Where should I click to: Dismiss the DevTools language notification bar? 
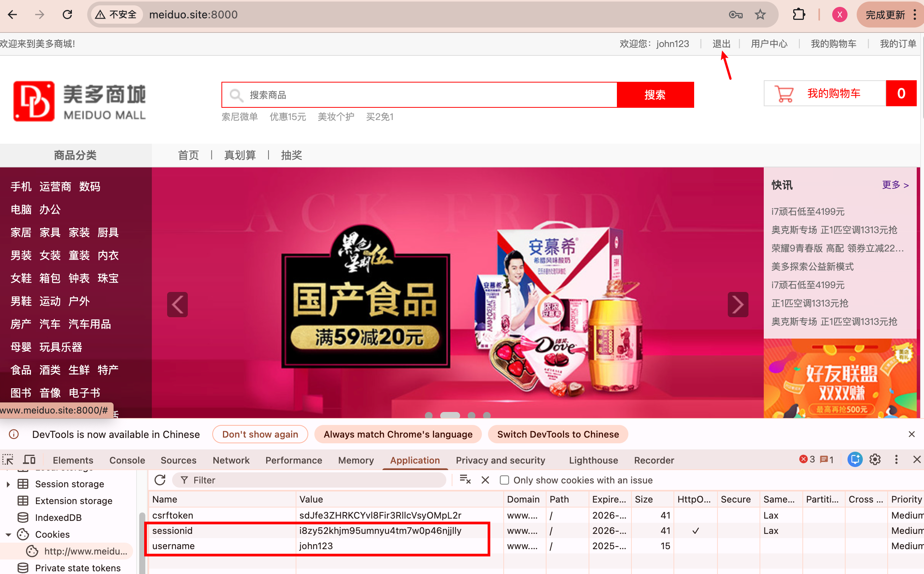click(x=911, y=434)
